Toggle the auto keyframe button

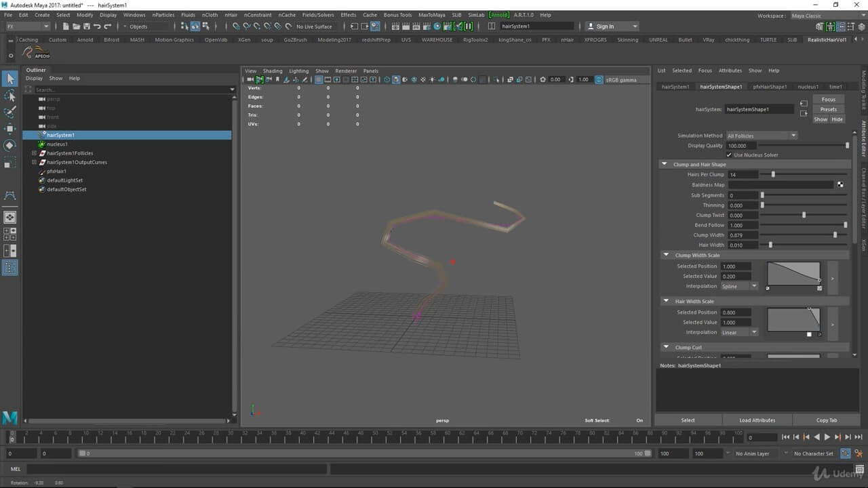[x=846, y=453]
